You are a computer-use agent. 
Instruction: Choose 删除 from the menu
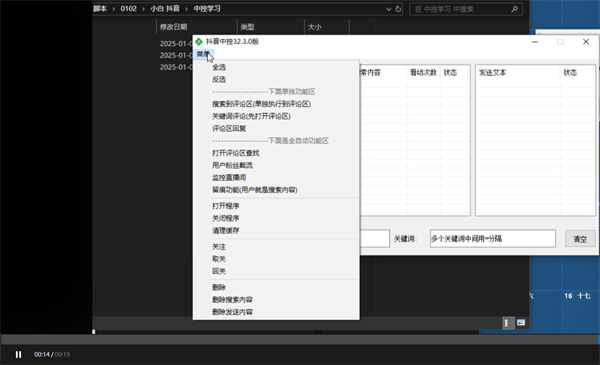coord(219,287)
